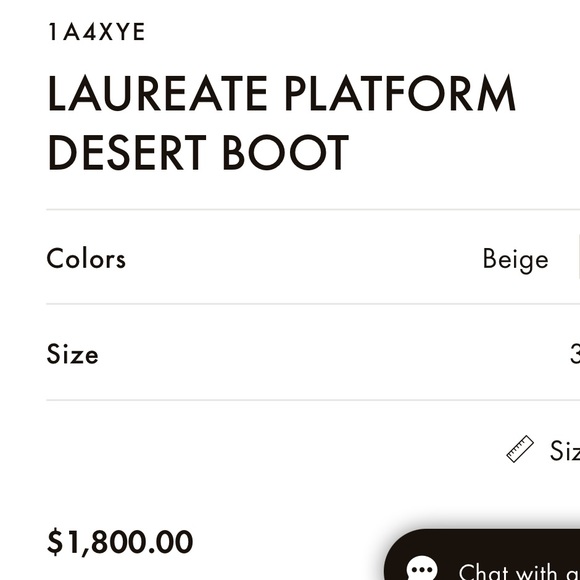Click the Size label text
Viewport: 580px width, 580px height.
(x=72, y=354)
